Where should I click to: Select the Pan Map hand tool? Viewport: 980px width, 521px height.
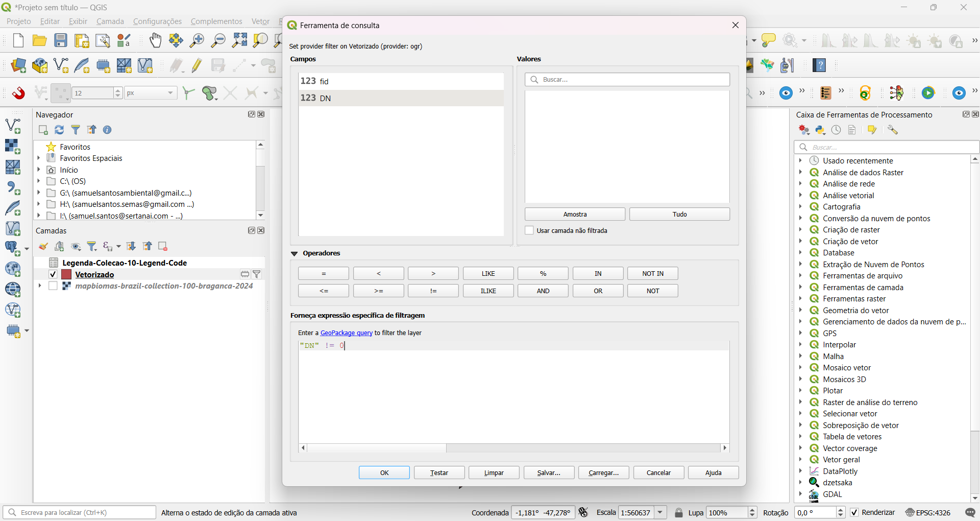155,40
